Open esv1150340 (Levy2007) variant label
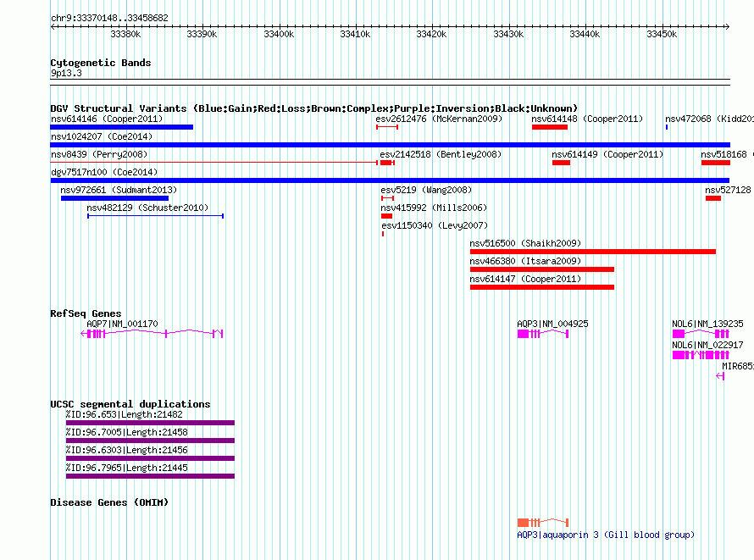 435,225
